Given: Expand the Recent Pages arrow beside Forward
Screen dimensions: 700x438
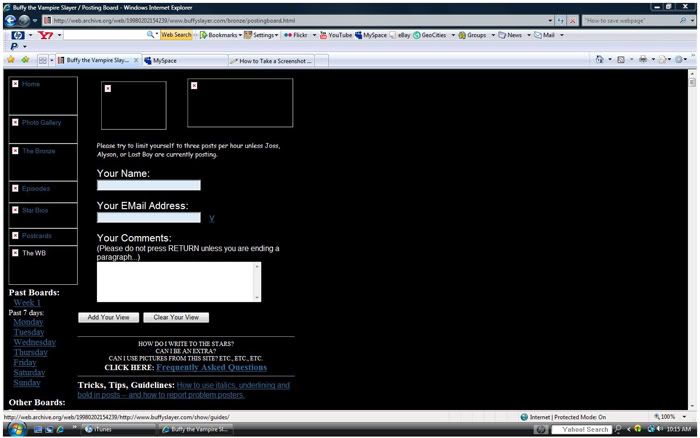Looking at the screenshot, I should pos(35,21).
